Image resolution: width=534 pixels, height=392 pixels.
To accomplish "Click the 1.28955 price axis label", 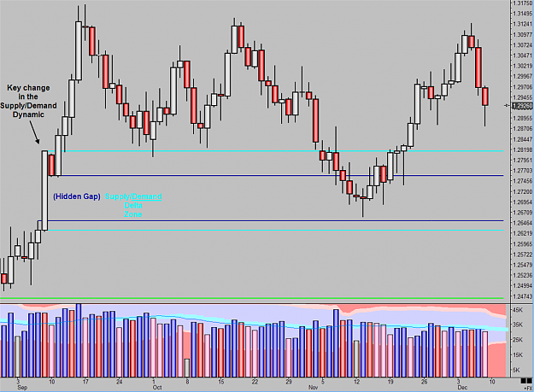I will pyautogui.click(x=522, y=119).
